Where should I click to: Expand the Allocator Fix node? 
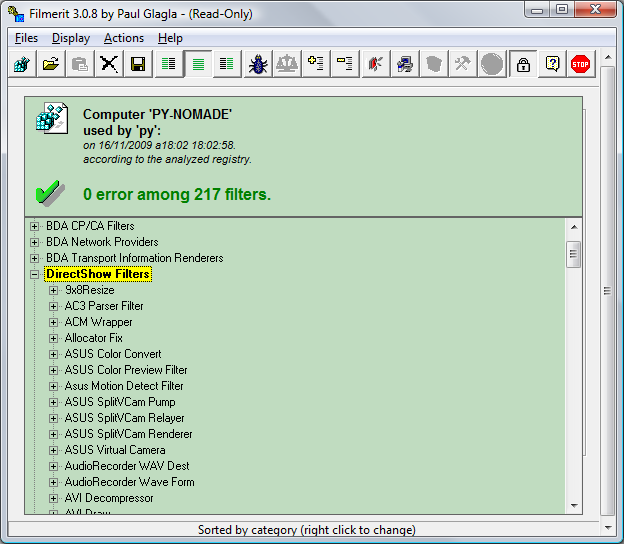tap(53, 338)
